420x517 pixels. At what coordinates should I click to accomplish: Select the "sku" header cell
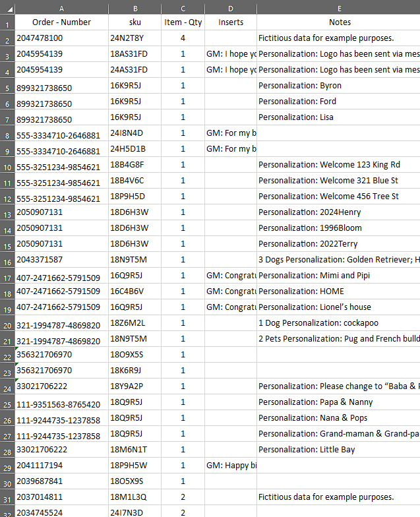[x=135, y=22]
